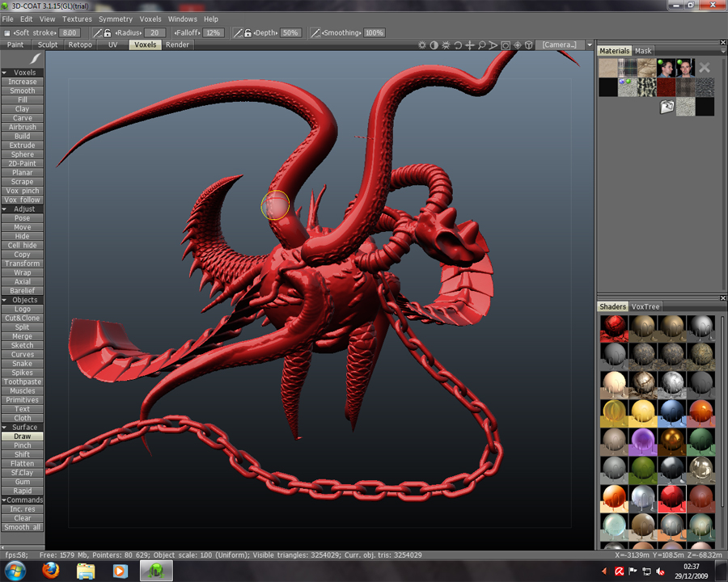Click the X icon in Materials panel
This screenshot has height=582, width=728.
tap(705, 68)
